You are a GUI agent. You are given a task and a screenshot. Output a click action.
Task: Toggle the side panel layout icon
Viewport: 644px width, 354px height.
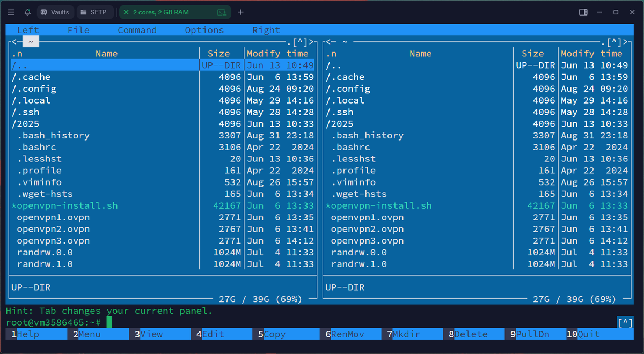tap(583, 12)
